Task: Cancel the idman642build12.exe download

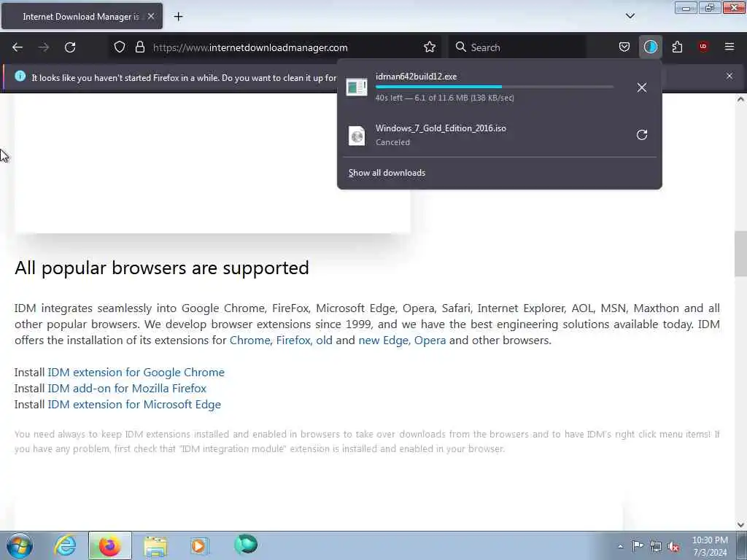Action: pyautogui.click(x=642, y=87)
